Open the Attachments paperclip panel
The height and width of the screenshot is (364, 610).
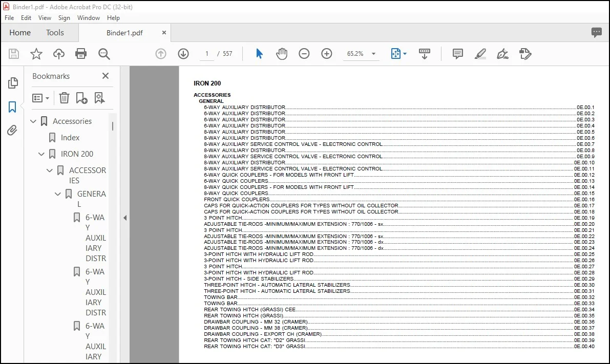click(x=12, y=130)
